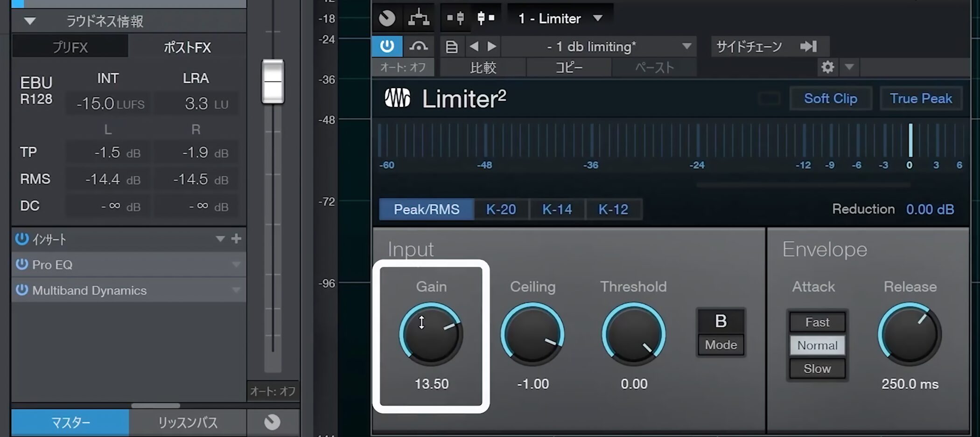Open the preset file icon
The height and width of the screenshot is (437, 980).
tap(451, 47)
